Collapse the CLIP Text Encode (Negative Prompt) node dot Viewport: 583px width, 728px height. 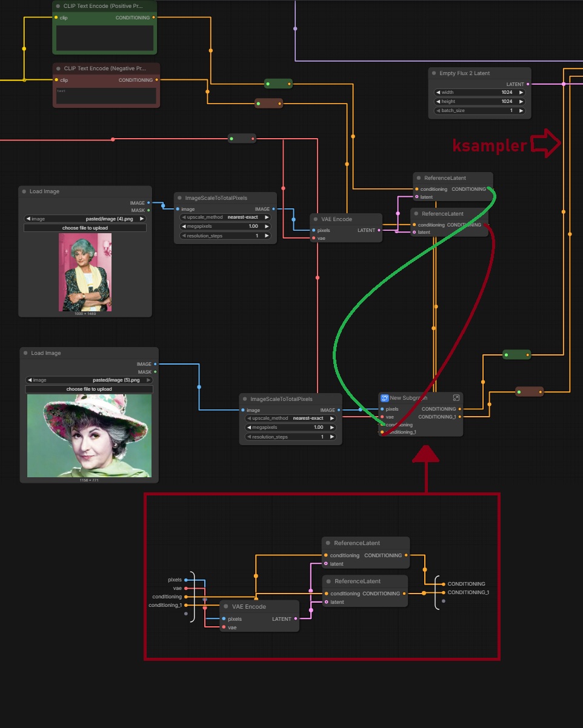pos(58,68)
